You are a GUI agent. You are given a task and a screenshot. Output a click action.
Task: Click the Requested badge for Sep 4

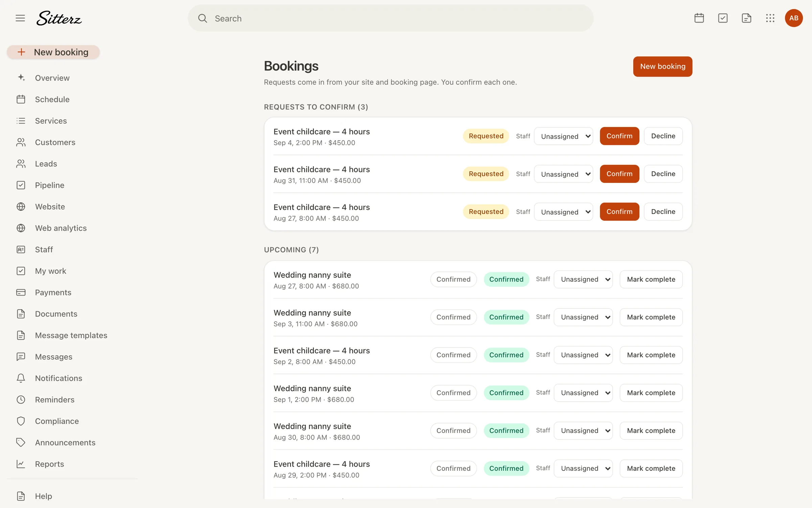tap(486, 136)
